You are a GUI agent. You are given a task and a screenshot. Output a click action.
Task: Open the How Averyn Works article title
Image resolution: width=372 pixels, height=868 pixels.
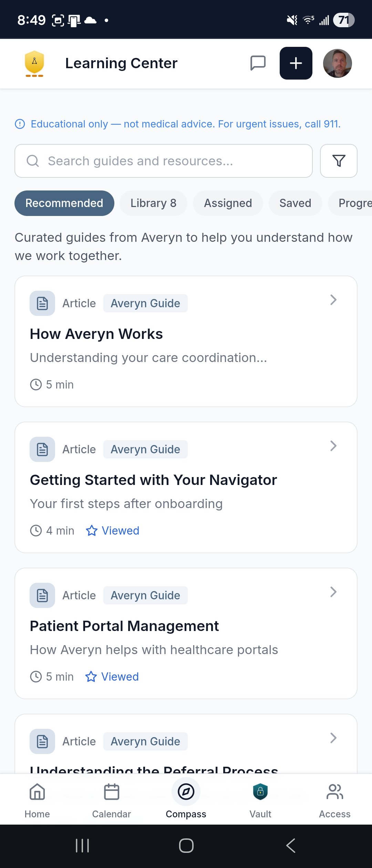pos(96,334)
